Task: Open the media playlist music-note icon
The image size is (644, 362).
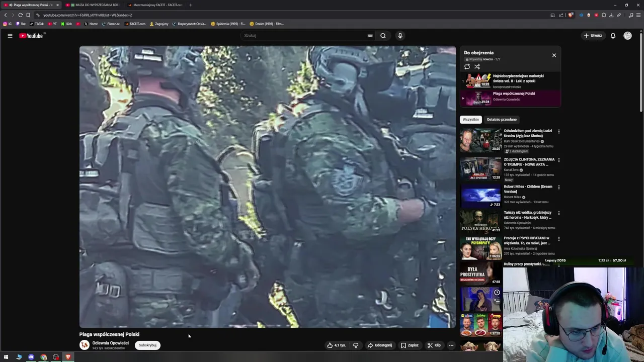Action: (x=631, y=15)
